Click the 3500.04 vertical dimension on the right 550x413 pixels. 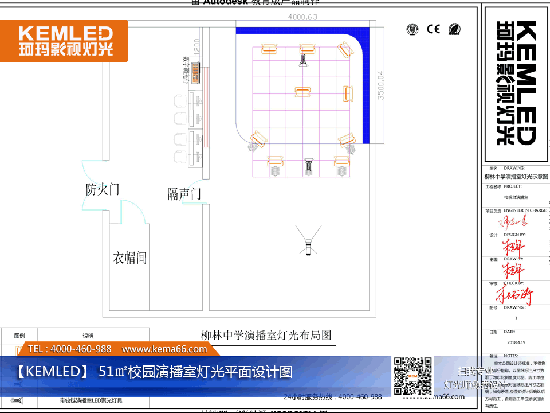pos(381,86)
